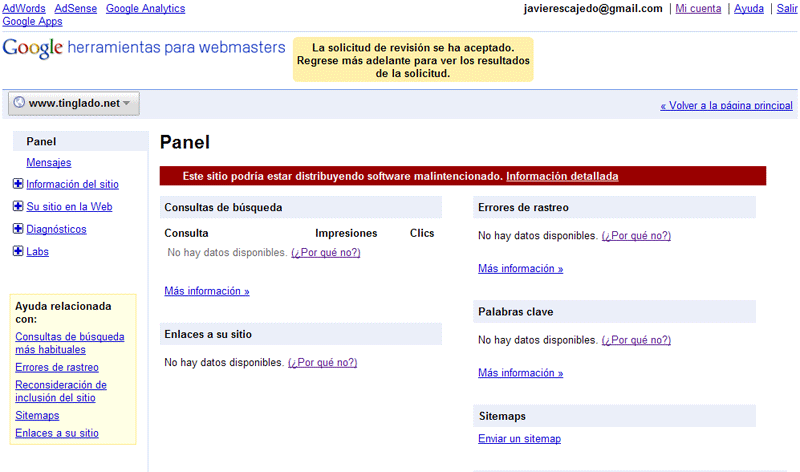Open Mensajes in the sidebar
This screenshot has height=472, width=800.
point(48,162)
